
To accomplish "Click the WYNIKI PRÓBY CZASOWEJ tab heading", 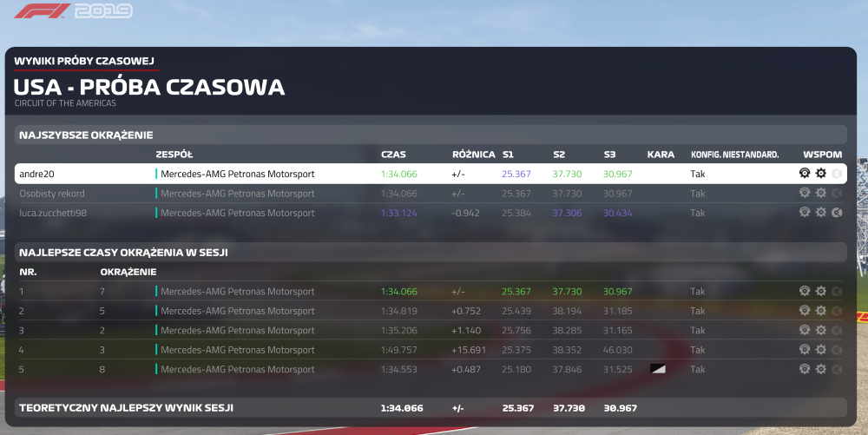I will tap(84, 61).
